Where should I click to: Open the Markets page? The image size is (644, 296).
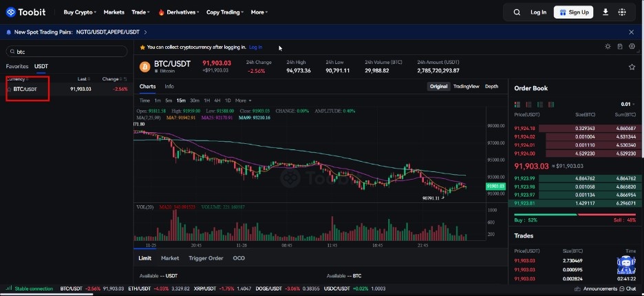point(114,12)
